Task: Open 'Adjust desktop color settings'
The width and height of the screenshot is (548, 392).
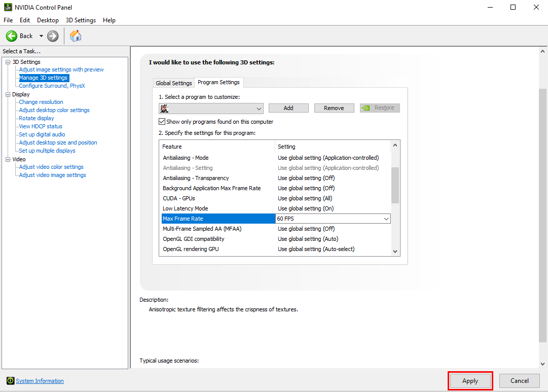Action: pyautogui.click(x=54, y=110)
